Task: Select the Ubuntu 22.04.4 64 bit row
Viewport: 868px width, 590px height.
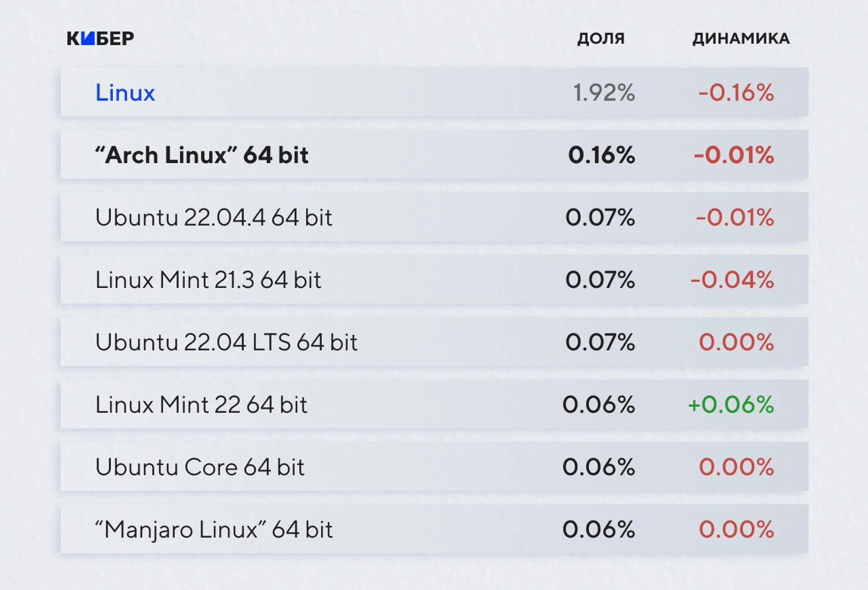Action: click(434, 217)
